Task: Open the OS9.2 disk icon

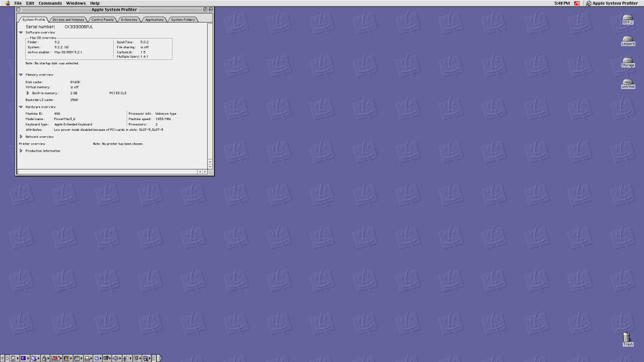Action: point(627,19)
